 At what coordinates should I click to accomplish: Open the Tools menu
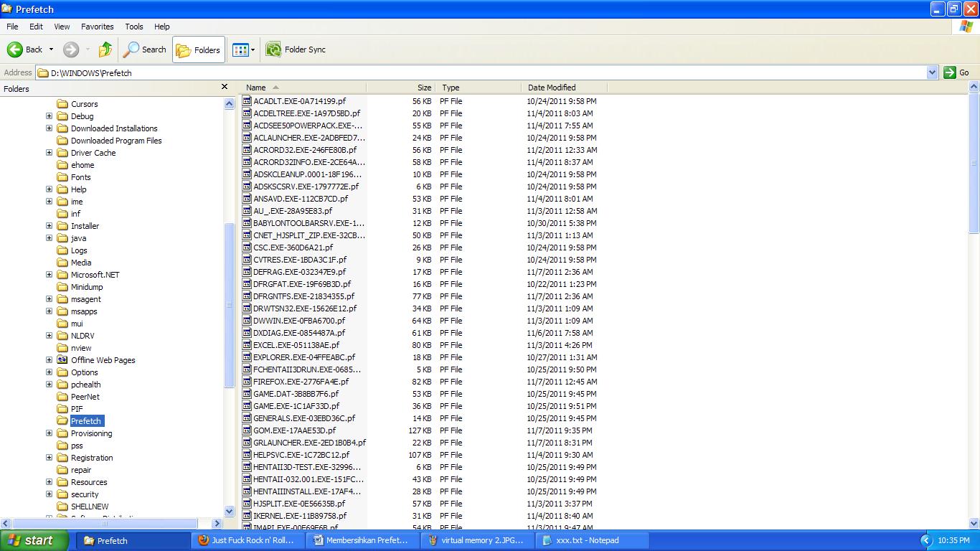tap(134, 27)
